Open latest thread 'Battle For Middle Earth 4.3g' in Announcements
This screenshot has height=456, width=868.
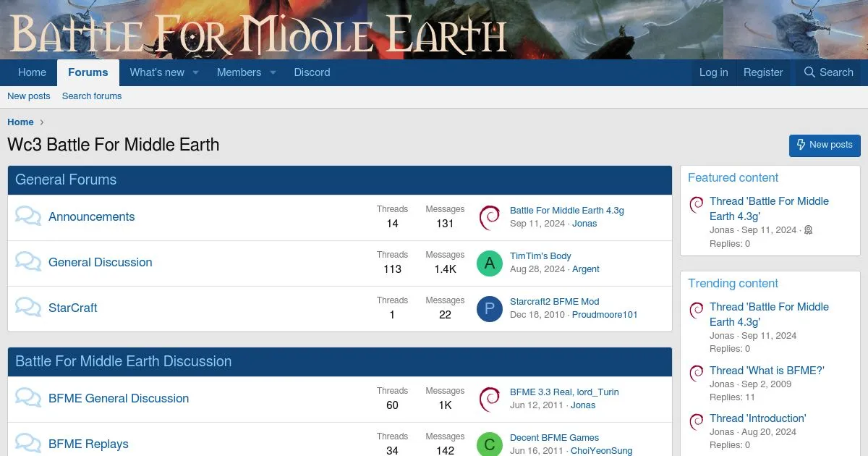[567, 211]
